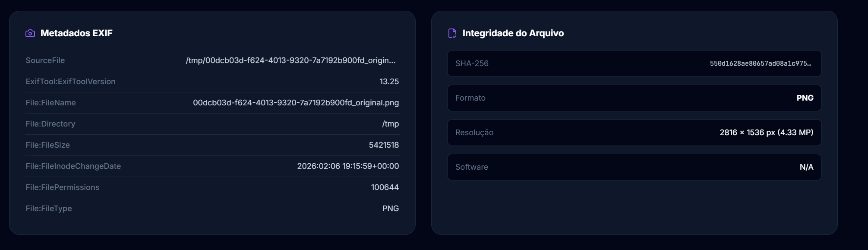The width and height of the screenshot is (868, 250).
Task: Click the File:FileInodeChangeDate timestamp
Action: tap(348, 166)
